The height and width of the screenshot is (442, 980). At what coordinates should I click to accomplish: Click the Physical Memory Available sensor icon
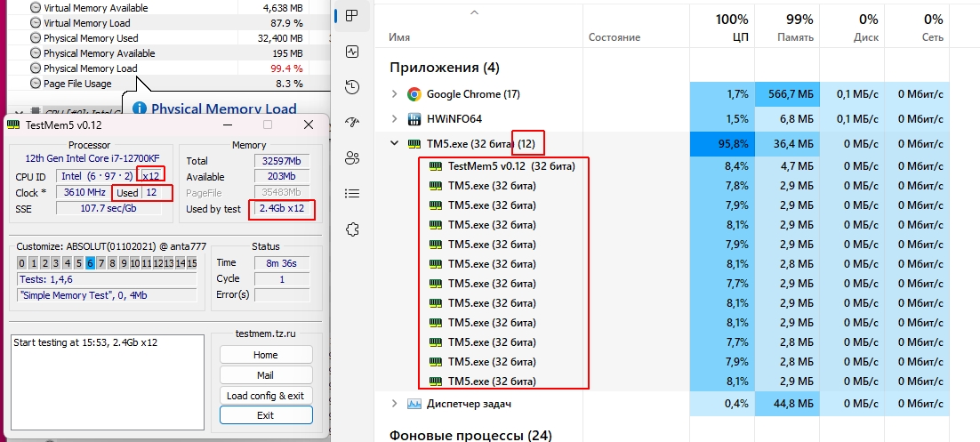point(36,53)
